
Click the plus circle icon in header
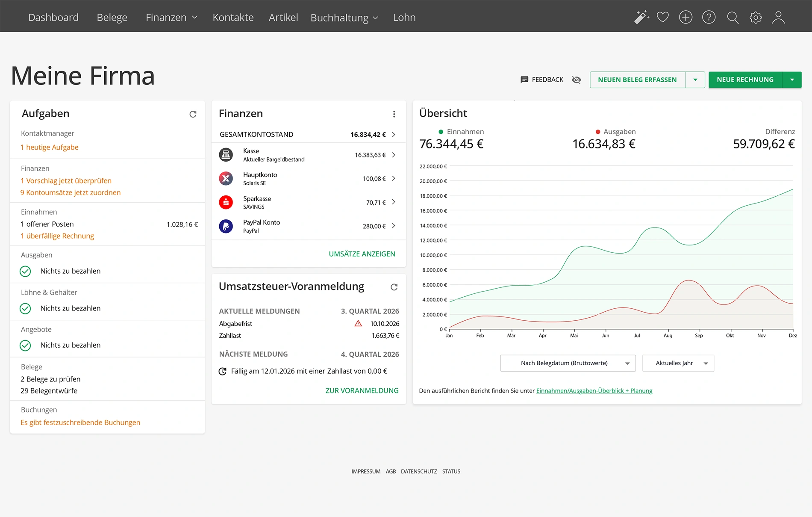(x=685, y=17)
